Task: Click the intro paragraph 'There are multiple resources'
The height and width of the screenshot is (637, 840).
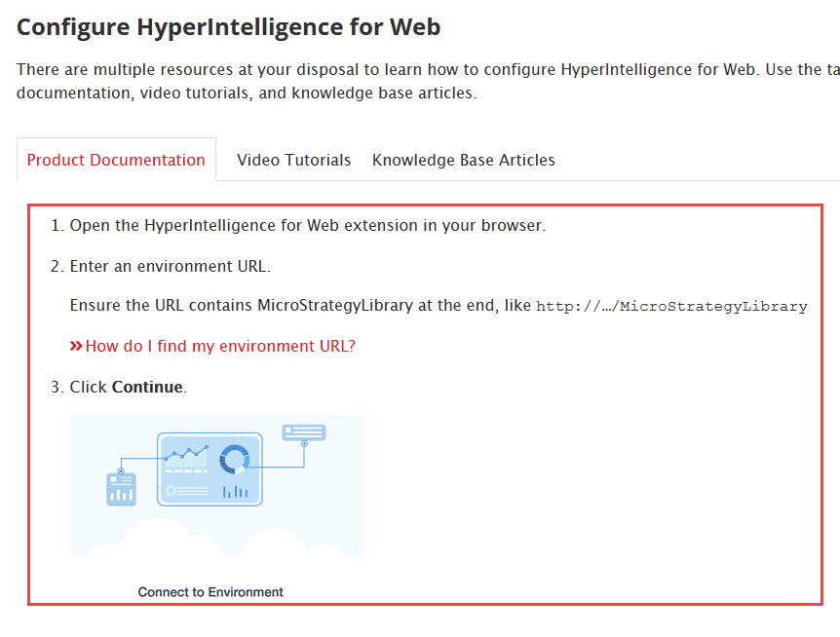Action: (x=428, y=81)
